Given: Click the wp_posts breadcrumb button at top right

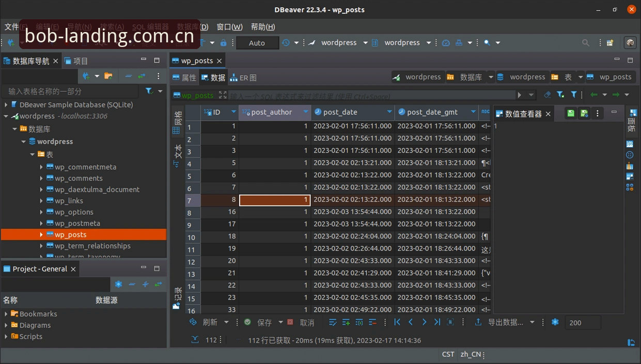Looking at the screenshot, I should click(609, 77).
